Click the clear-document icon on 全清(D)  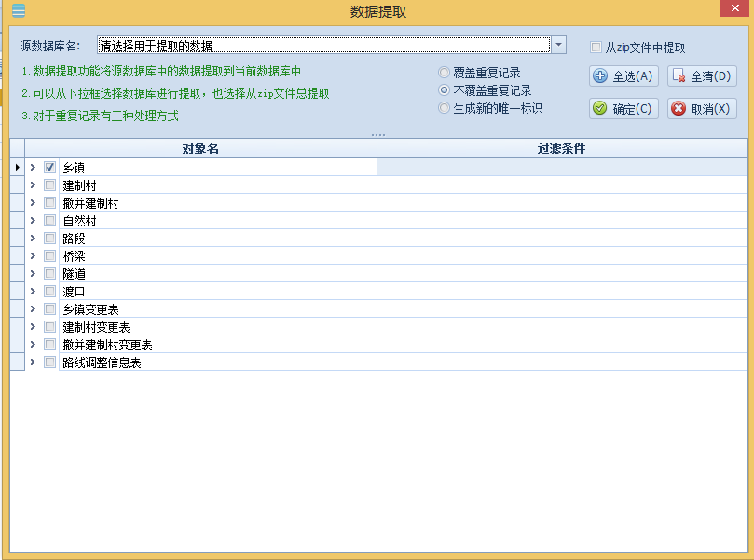tap(679, 75)
